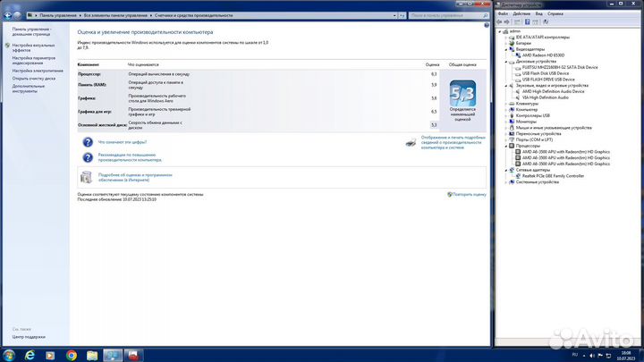Screen dimensions: 644x362
Task: Open 'Что означают эти цифры?' link
Action: (x=123, y=142)
